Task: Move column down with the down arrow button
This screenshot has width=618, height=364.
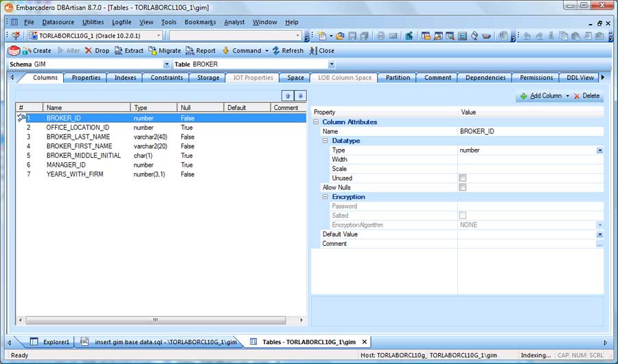Action: coord(300,96)
